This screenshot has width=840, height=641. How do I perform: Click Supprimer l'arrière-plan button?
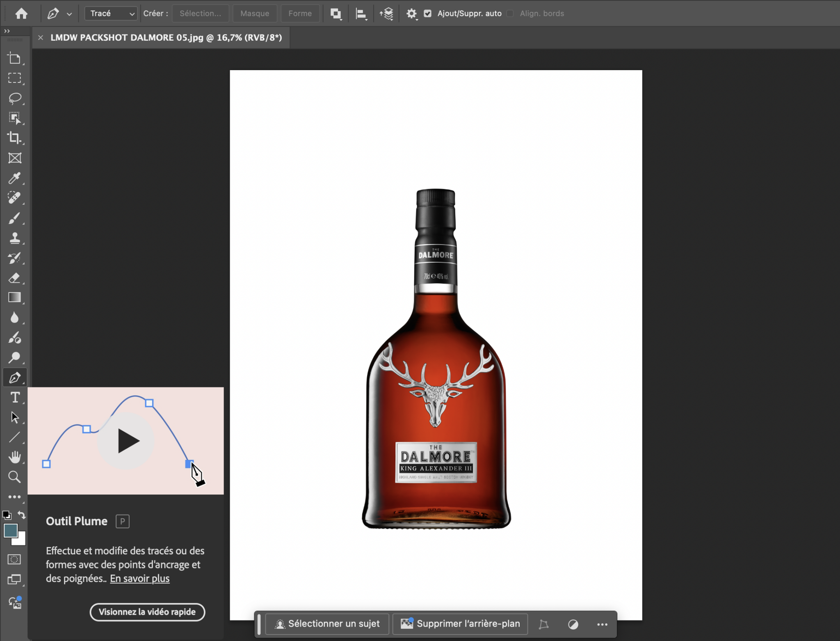[460, 624]
